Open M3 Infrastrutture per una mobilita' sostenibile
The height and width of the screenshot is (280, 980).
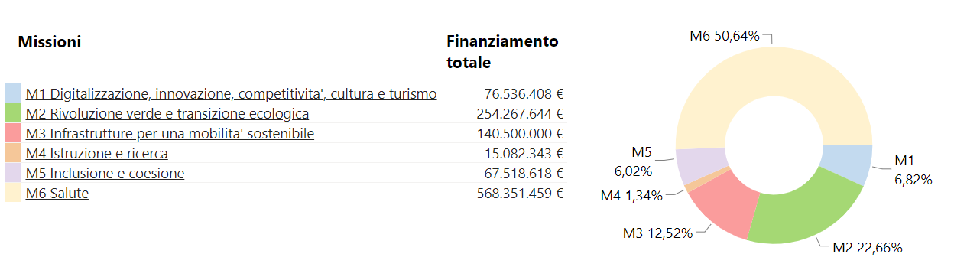pyautogui.click(x=170, y=134)
